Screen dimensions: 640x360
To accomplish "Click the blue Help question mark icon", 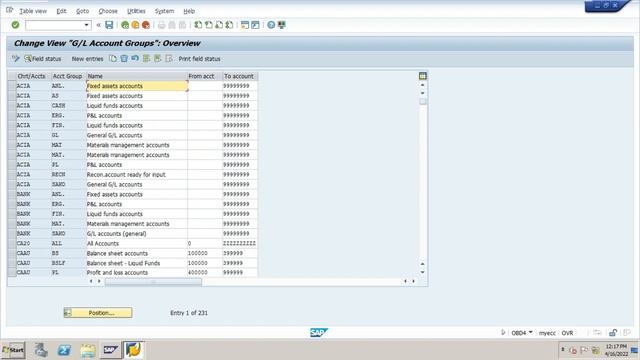I will click(x=271, y=25).
